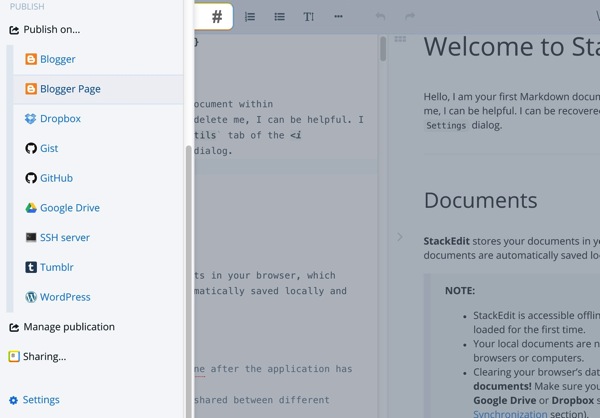Select the Blogger Page publish option
The image size is (600, 418).
click(69, 89)
